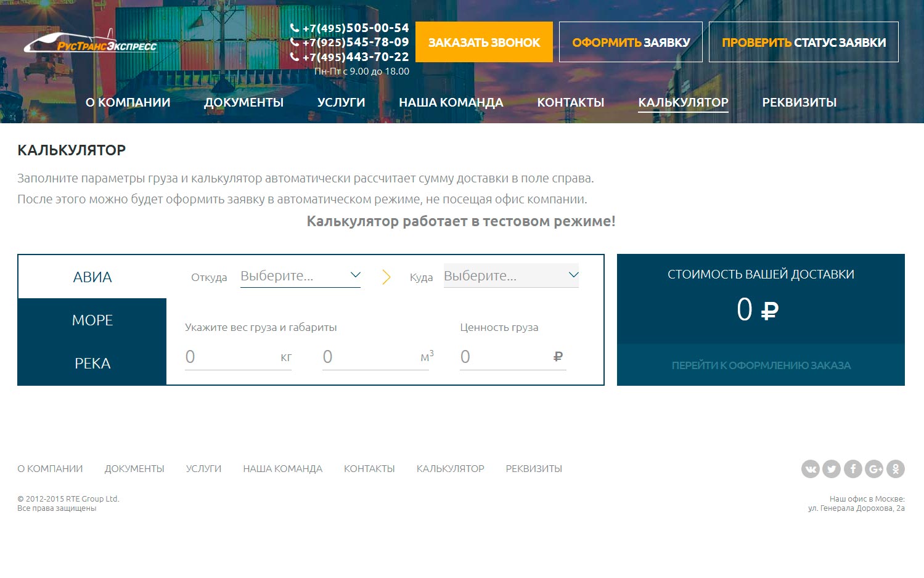Click the ЗАКАЗАТЬ ЗВОНОК button

484,42
